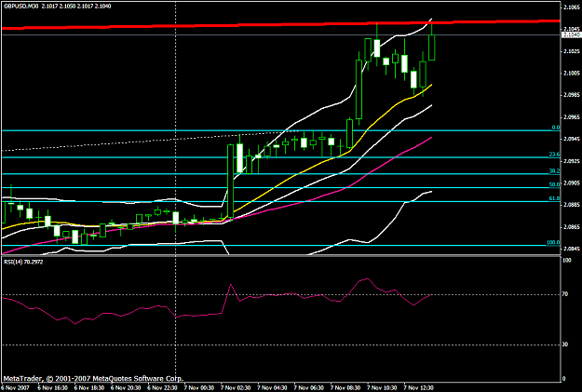
Task: Click the 7 Nov 02:30 time label
Action: tap(236, 388)
